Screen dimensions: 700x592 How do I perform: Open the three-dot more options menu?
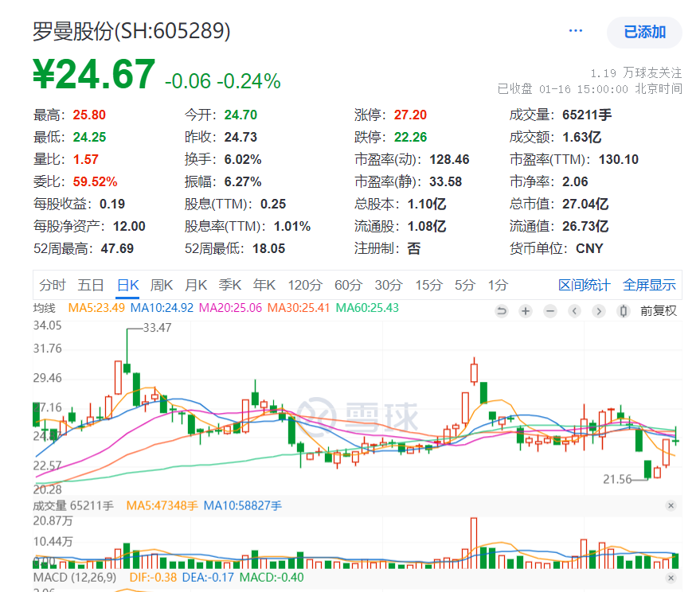[x=576, y=31]
